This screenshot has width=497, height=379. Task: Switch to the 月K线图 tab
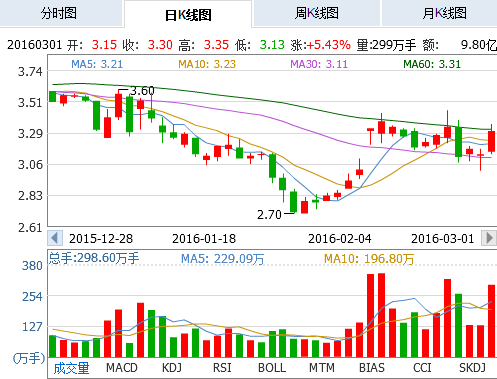(445, 13)
